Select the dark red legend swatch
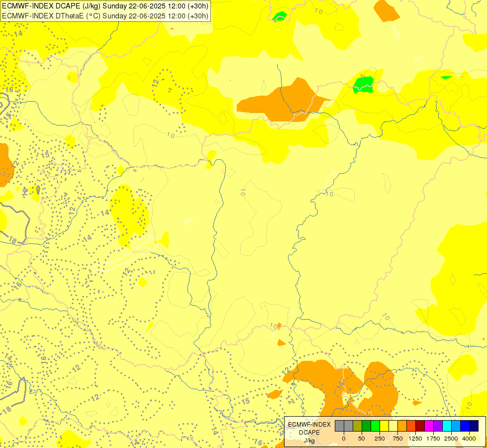This screenshot has width=487, height=448. (420, 426)
